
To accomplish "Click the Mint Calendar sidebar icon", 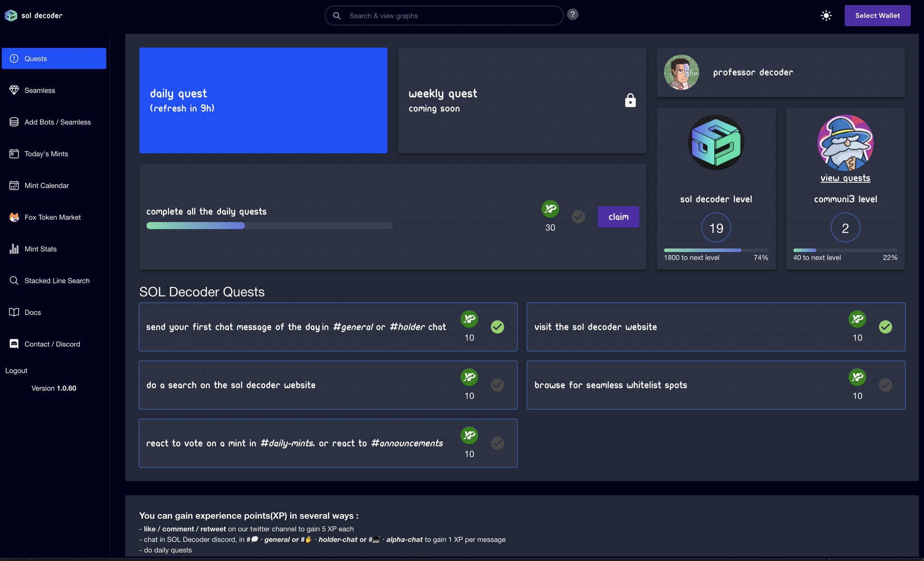I will [x=14, y=185].
